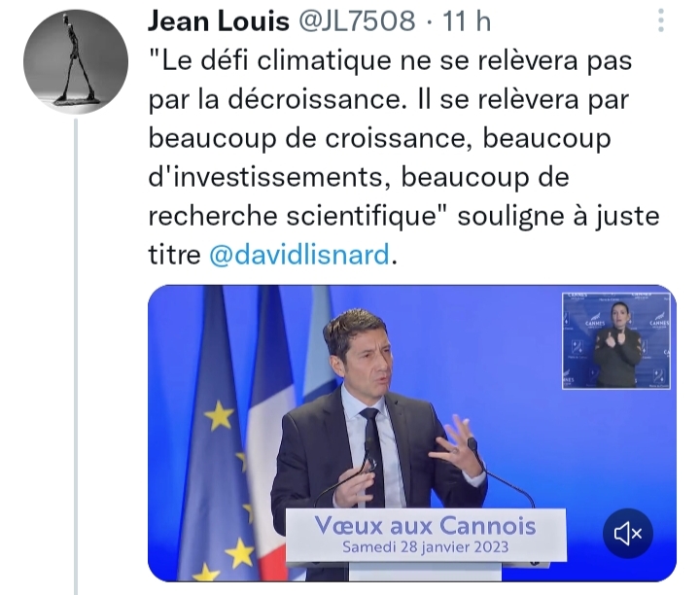700x595 pixels.
Task: Play the Vœux aux Cannois video
Action: coord(411,433)
